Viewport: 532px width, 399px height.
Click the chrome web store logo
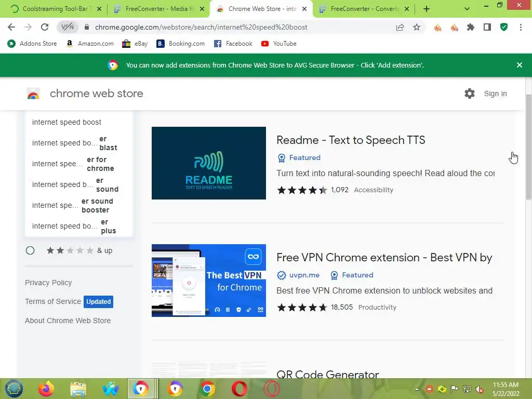(x=33, y=94)
